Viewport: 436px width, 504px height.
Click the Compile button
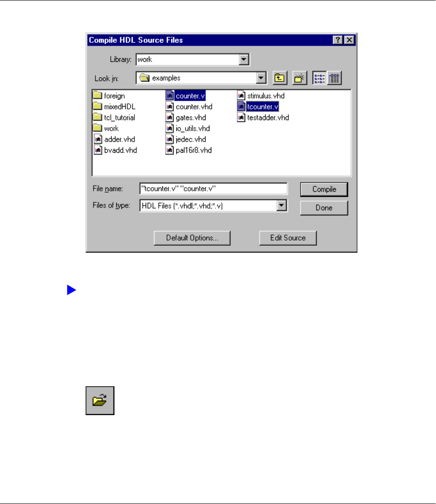click(324, 189)
